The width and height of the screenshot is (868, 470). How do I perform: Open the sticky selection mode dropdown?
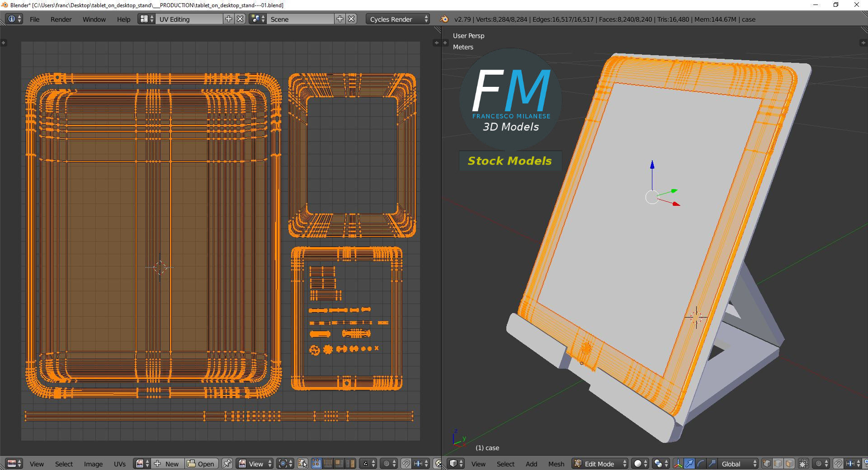368,464
